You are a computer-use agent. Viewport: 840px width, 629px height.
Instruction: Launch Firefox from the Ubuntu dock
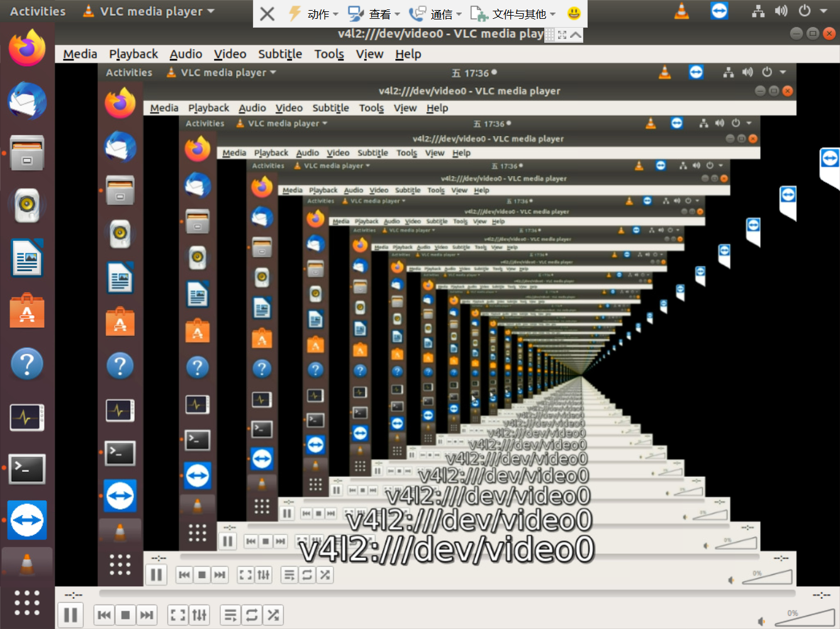[x=27, y=49]
